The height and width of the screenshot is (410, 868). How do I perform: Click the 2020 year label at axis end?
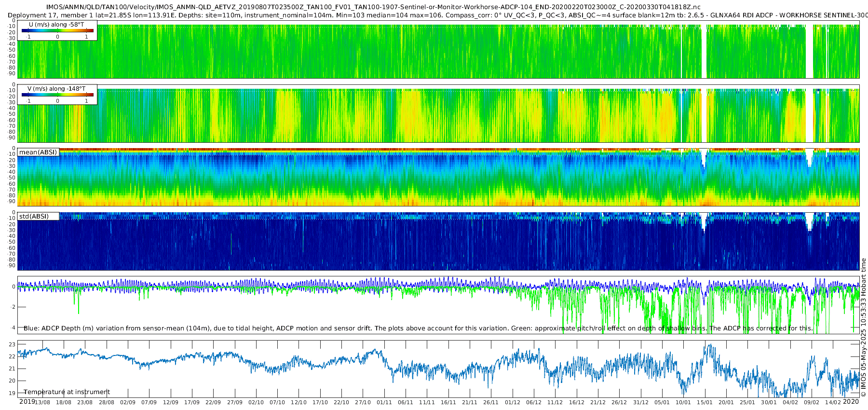tap(852, 401)
